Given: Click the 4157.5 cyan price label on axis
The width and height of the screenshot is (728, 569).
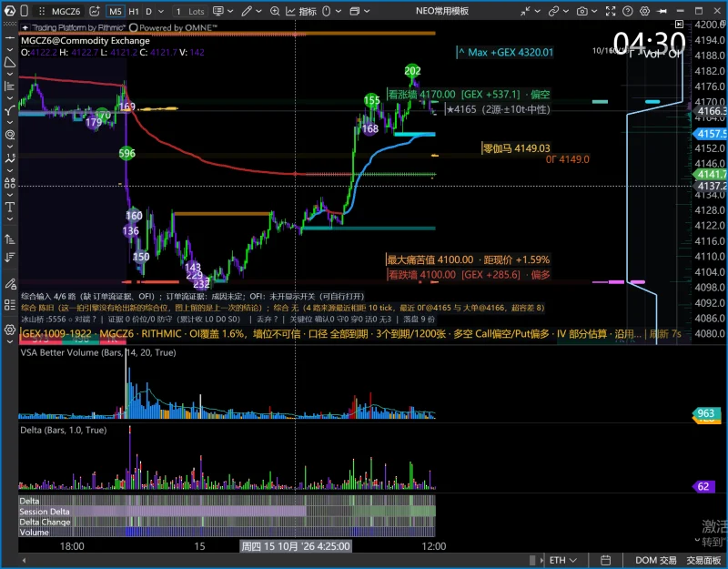Looking at the screenshot, I should tap(710, 134).
